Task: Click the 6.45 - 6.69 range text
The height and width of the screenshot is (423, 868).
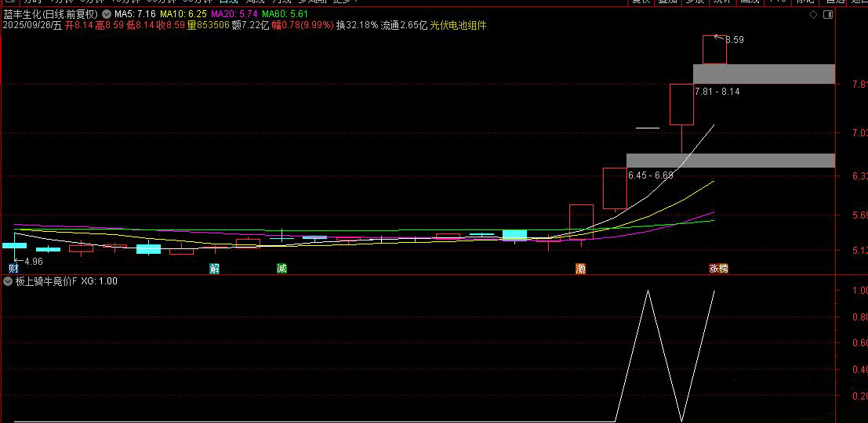Action: pos(651,175)
